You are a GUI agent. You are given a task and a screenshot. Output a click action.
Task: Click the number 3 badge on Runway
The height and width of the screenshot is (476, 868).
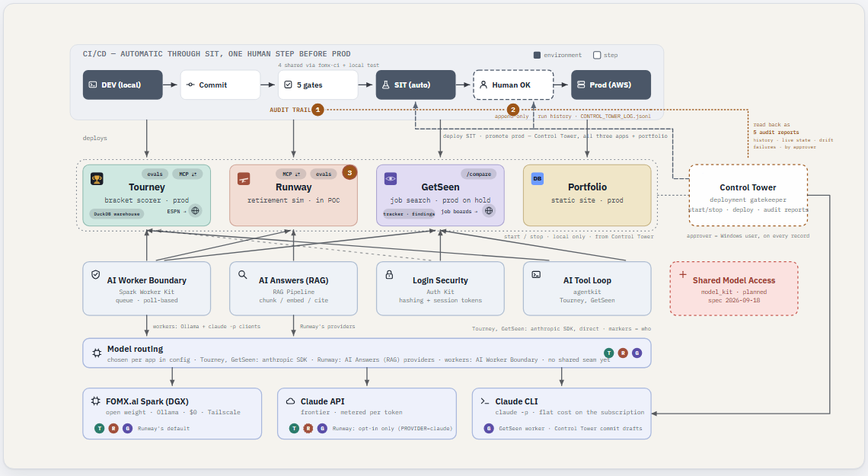pyautogui.click(x=349, y=173)
